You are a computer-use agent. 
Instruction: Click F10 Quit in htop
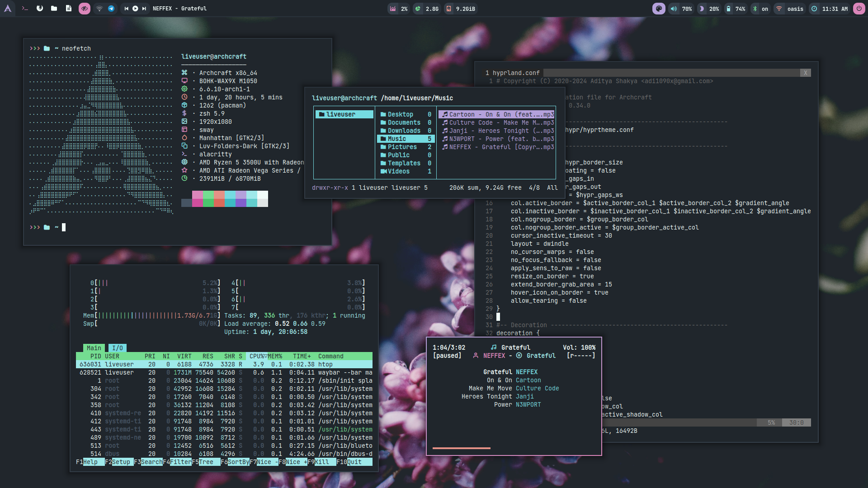pos(354,462)
